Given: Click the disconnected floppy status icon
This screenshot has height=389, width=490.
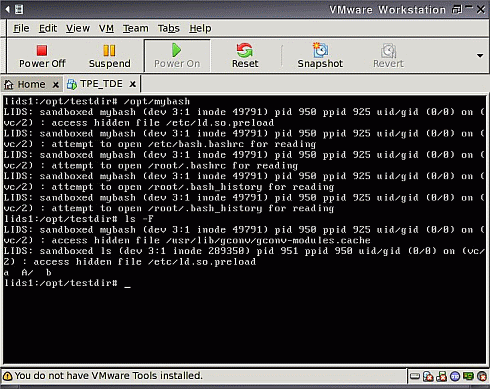Looking at the screenshot, I should (x=442, y=376).
